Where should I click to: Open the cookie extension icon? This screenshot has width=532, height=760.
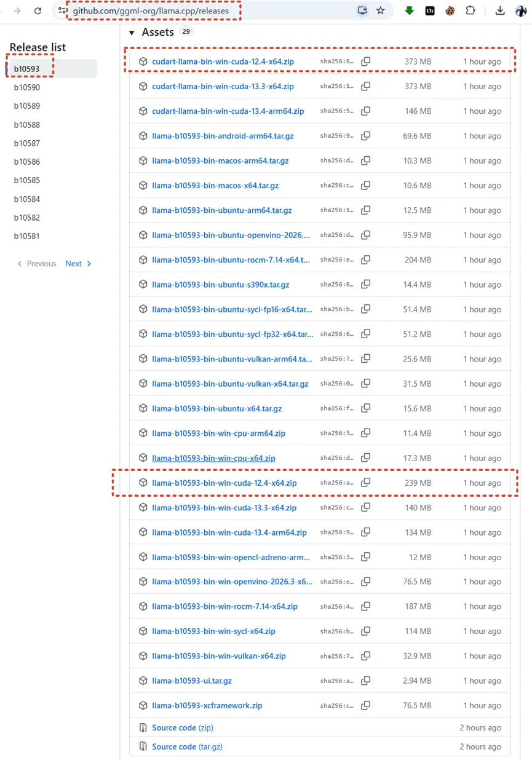[x=450, y=10]
